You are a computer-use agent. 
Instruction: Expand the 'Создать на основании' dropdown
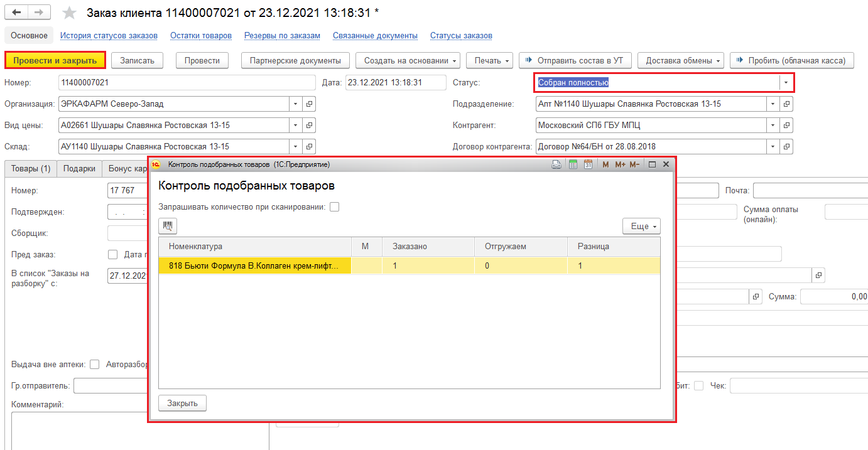tap(408, 60)
